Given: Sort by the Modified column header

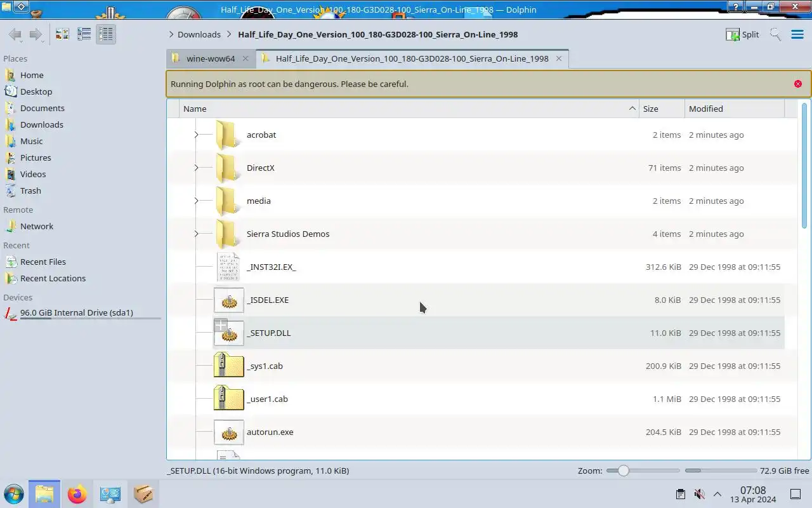Looking at the screenshot, I should point(735,109).
